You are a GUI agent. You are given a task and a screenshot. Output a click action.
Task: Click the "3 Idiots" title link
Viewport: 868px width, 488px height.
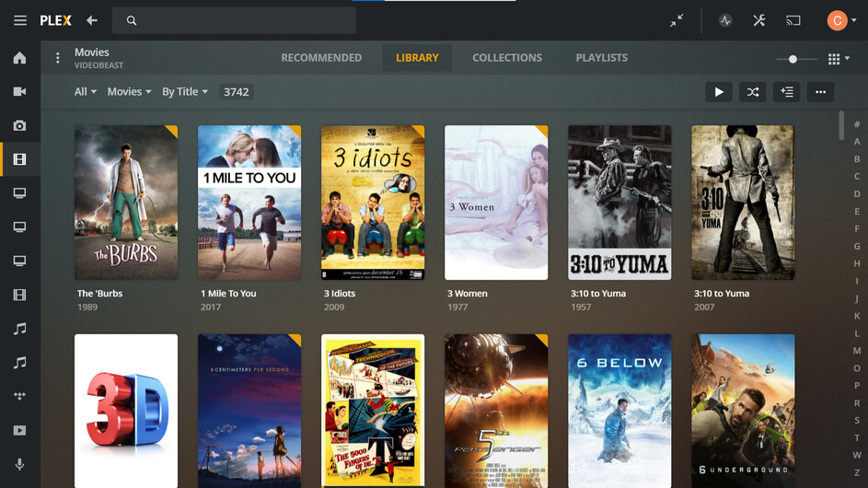(x=340, y=294)
